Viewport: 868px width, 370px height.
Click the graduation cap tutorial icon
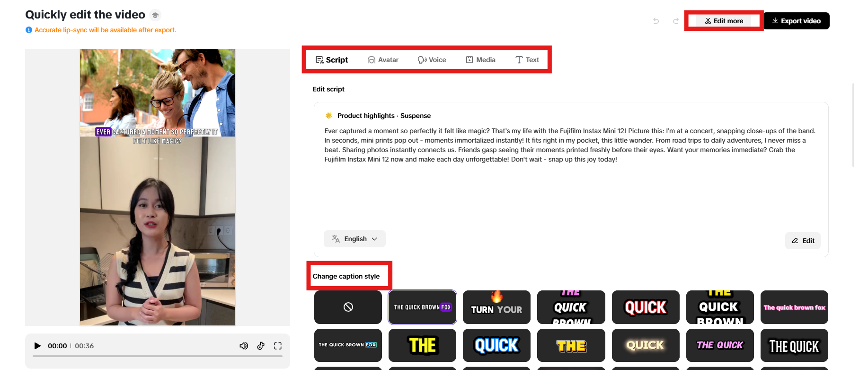pyautogui.click(x=155, y=15)
